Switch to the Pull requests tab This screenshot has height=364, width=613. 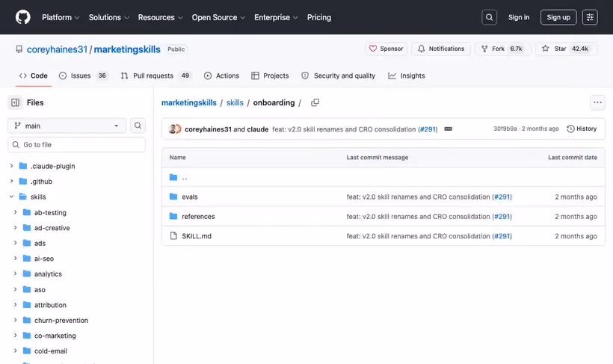point(155,75)
